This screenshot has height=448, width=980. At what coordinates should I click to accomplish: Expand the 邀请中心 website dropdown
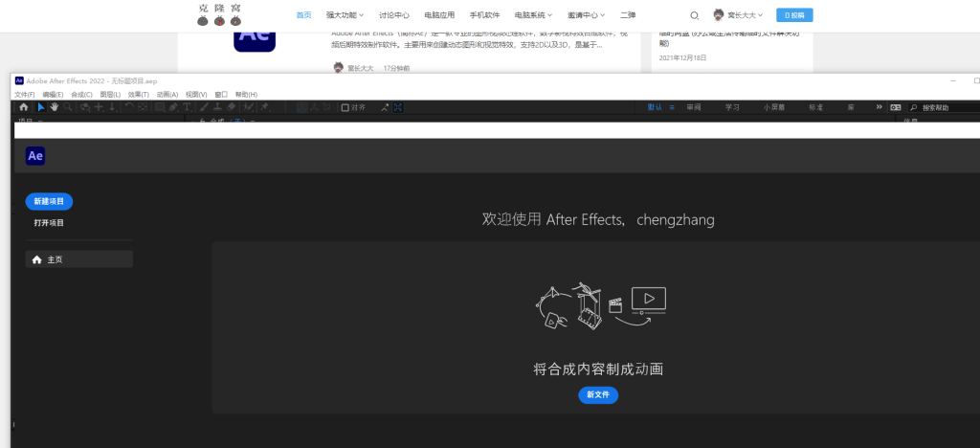point(587,15)
